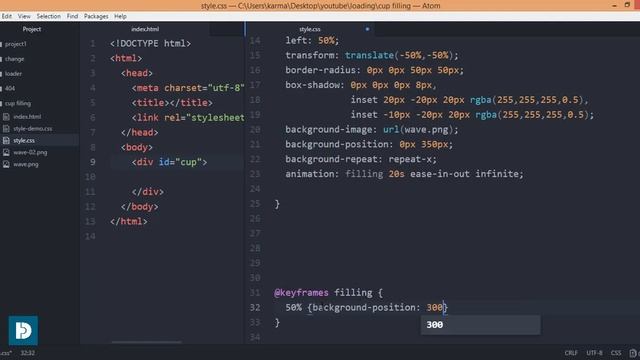The width and height of the screenshot is (640, 360).
Task: Click the '@keyframes' keyword
Action: pyautogui.click(x=301, y=293)
